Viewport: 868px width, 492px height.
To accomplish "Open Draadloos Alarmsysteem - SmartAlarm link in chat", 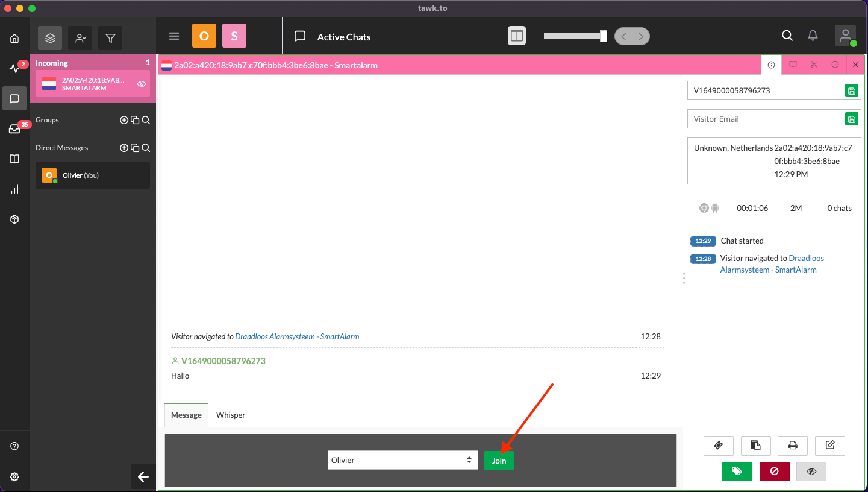I will 297,336.
